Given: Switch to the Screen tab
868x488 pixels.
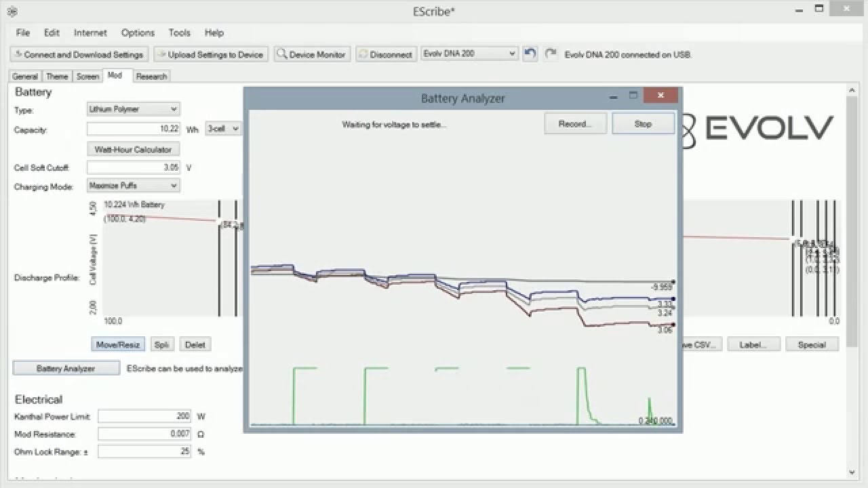Looking at the screenshot, I should [87, 77].
